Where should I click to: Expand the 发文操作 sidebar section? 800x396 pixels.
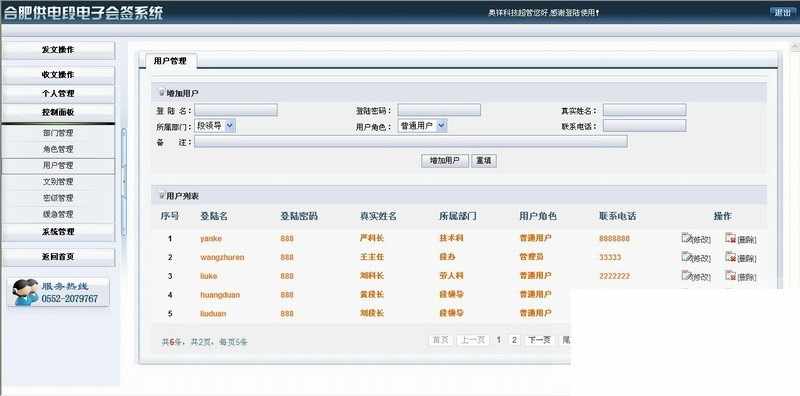point(58,50)
